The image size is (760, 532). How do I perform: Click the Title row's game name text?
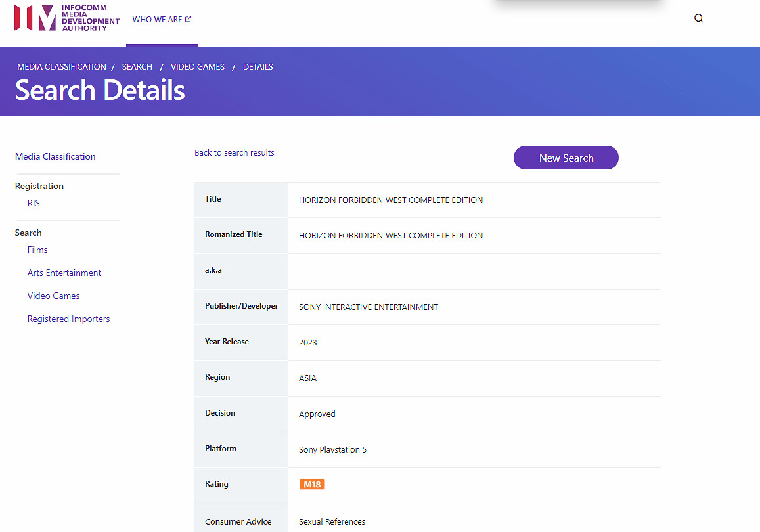pyautogui.click(x=391, y=200)
